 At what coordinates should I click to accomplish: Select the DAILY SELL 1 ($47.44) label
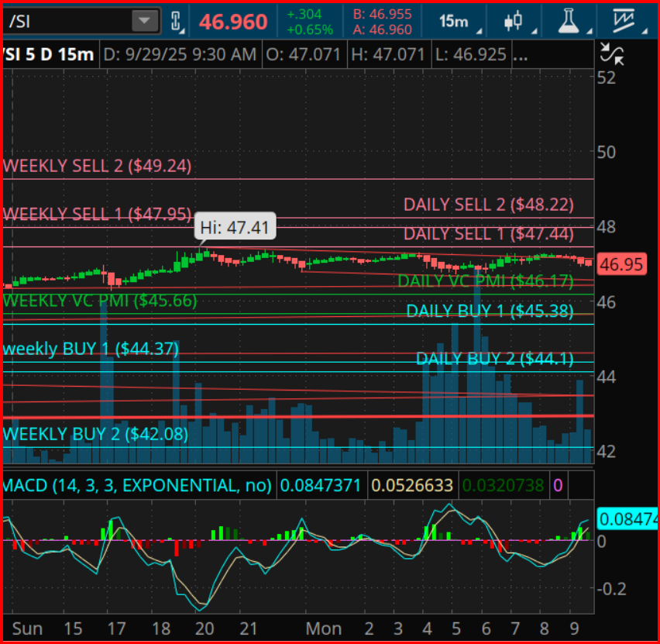488,233
